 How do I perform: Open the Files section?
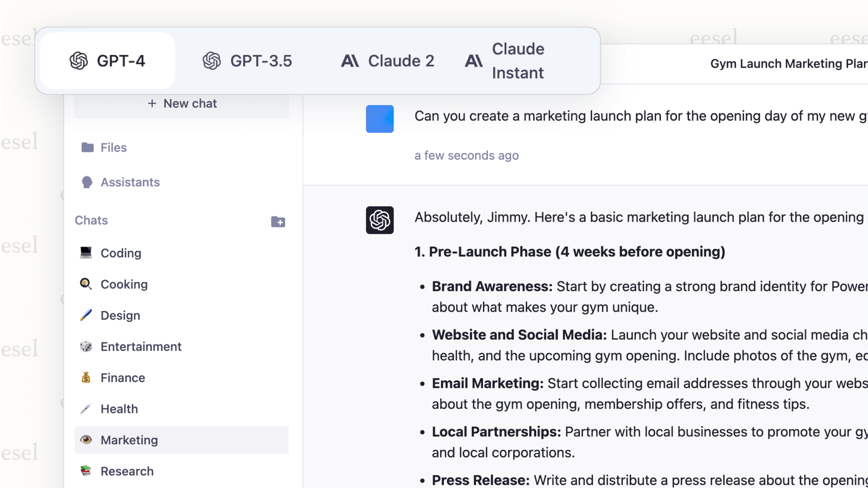click(x=113, y=148)
